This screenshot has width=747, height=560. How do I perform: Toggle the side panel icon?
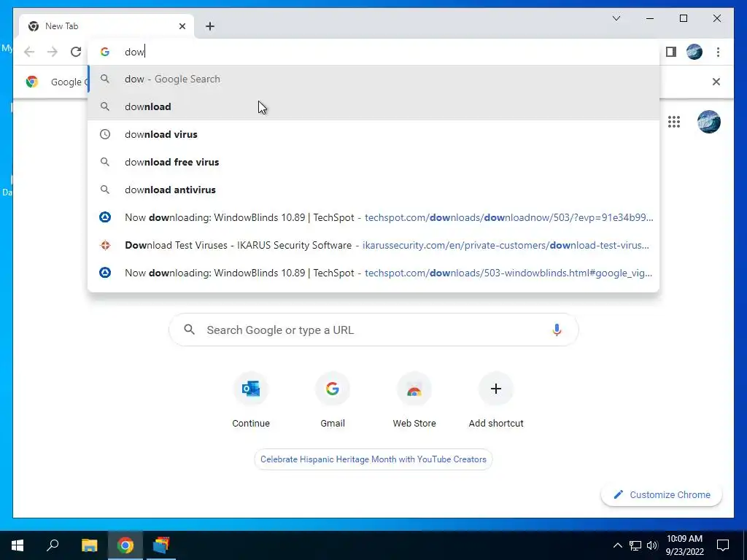[x=671, y=52]
